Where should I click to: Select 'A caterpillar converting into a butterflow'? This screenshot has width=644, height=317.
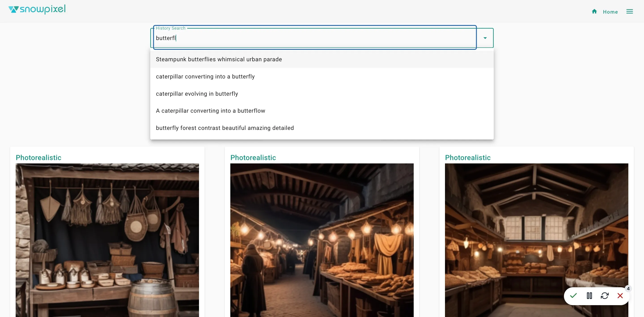click(210, 111)
